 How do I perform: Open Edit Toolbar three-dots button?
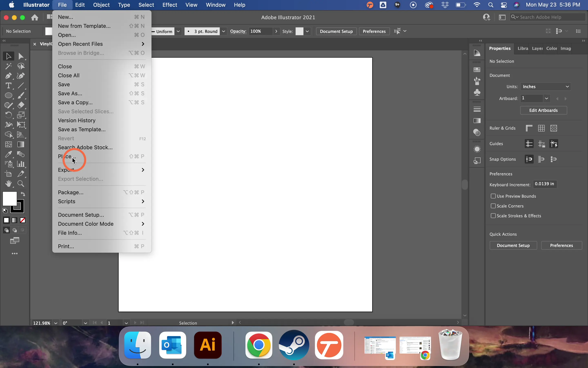[15, 254]
